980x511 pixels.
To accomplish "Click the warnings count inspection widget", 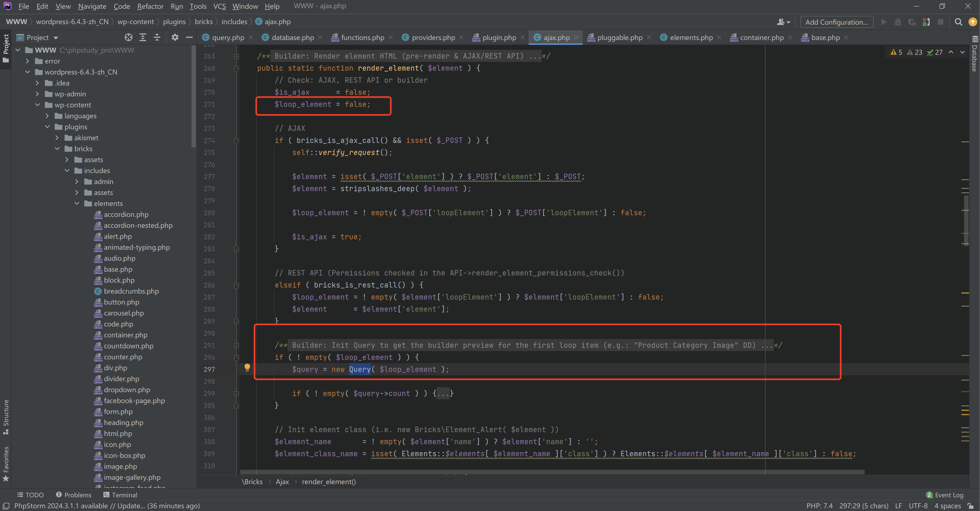I will pyautogui.click(x=916, y=52).
